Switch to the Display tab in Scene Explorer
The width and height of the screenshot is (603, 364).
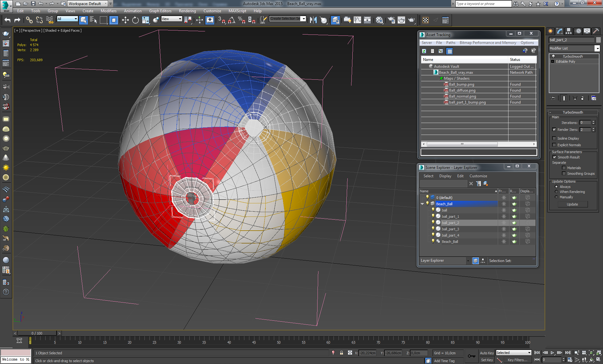(444, 175)
